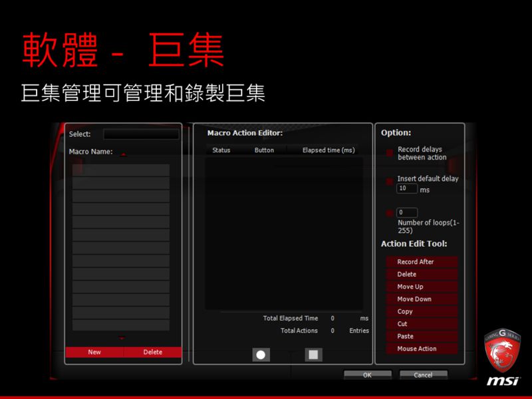Click the Record After action tool

(422, 261)
